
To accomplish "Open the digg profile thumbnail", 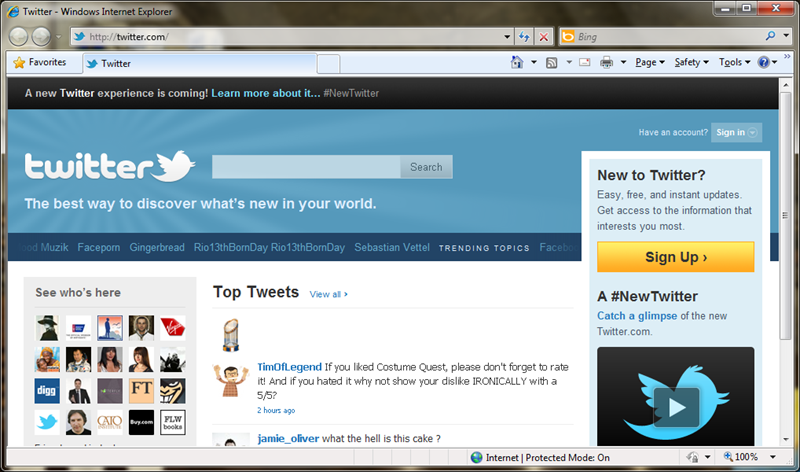I will 47,391.
